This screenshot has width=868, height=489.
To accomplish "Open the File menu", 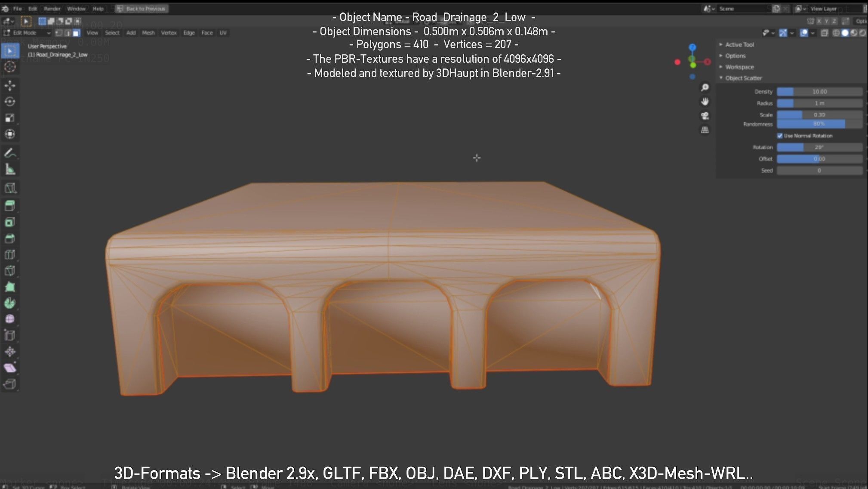I will (17, 9).
